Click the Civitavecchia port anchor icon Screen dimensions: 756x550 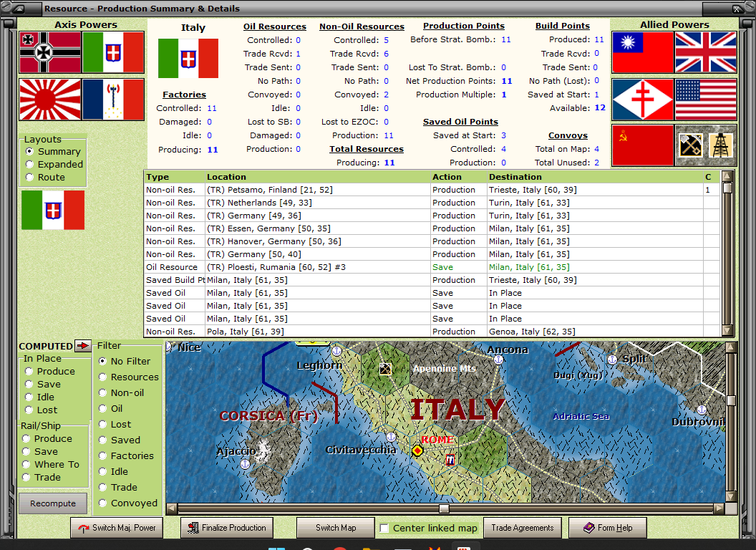391,437
